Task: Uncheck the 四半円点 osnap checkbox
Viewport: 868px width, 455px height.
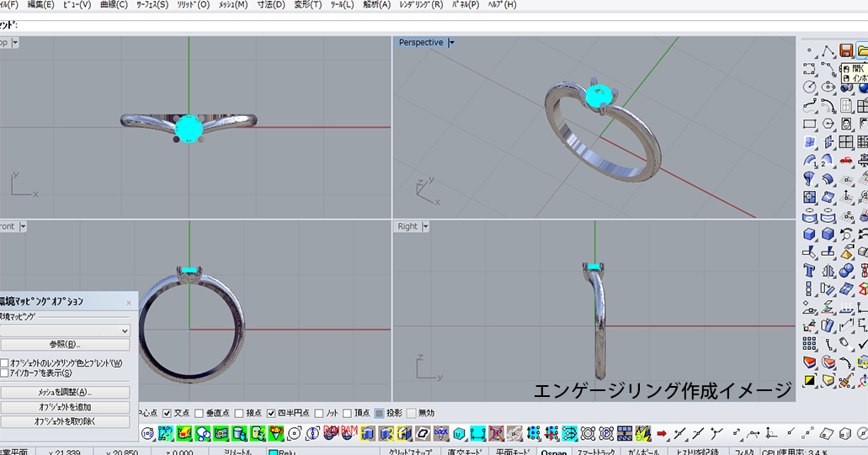Action: tap(272, 413)
